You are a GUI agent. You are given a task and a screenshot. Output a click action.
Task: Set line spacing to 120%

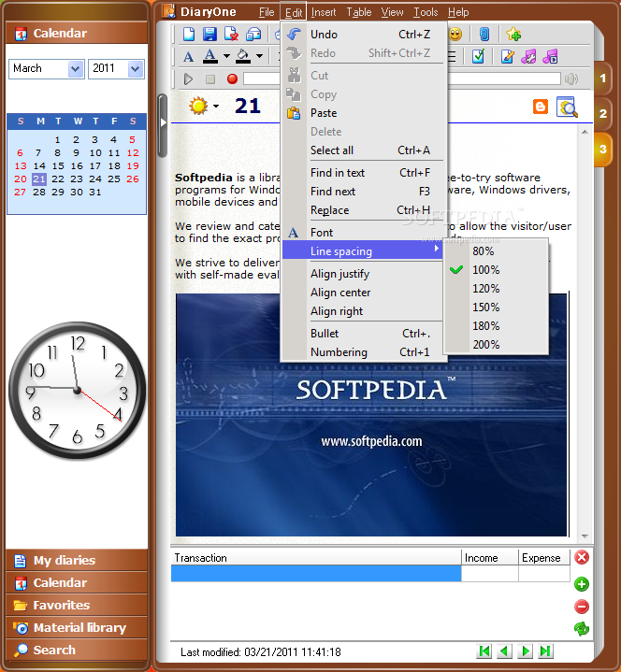point(497,289)
